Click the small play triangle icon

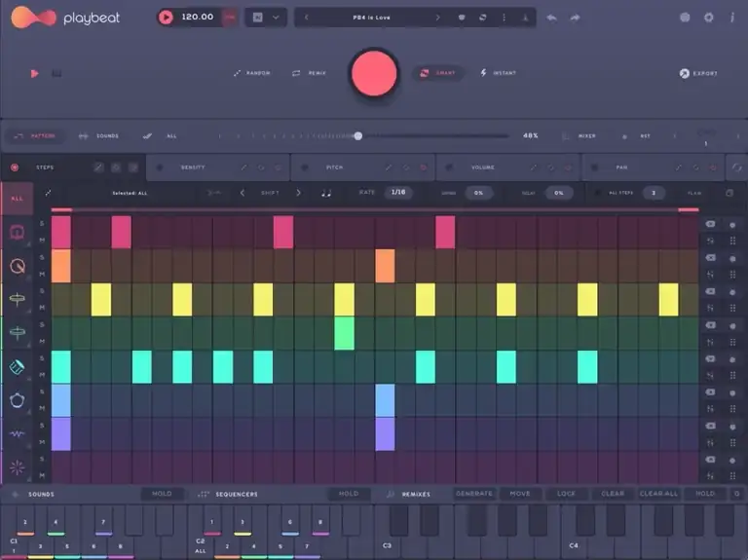[x=34, y=73]
